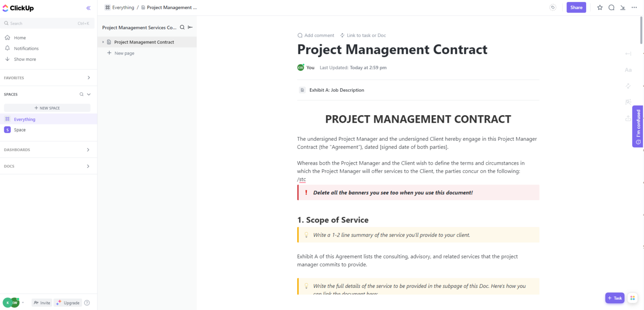
Task: Open Notifications in the sidebar
Action: pos(25,48)
